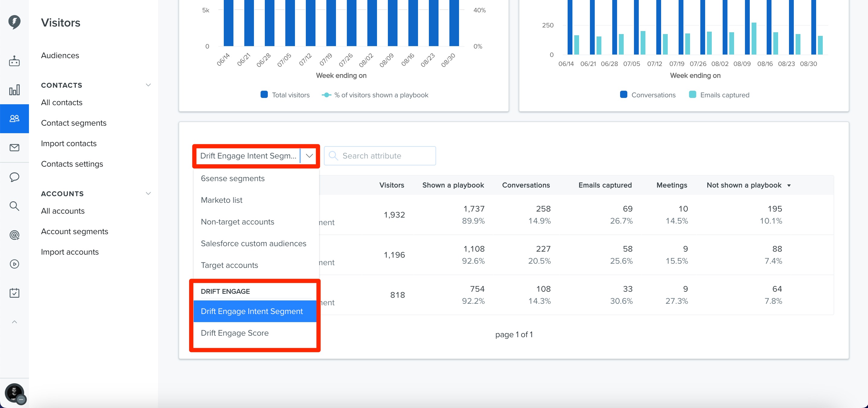This screenshot has height=408, width=868.
Task: Open All contacts page
Action: (x=62, y=102)
